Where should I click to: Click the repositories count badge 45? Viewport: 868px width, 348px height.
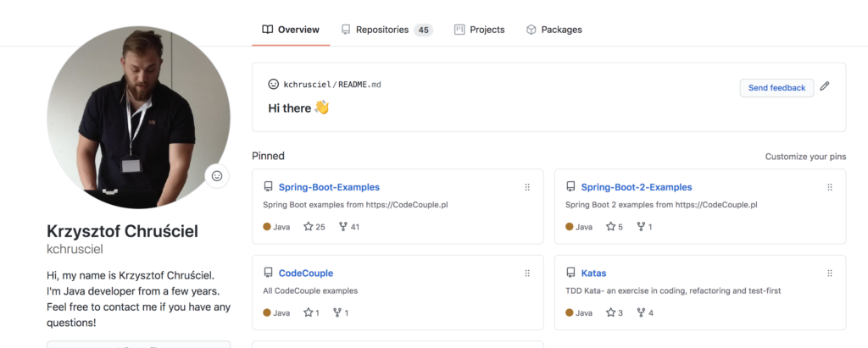(x=424, y=30)
